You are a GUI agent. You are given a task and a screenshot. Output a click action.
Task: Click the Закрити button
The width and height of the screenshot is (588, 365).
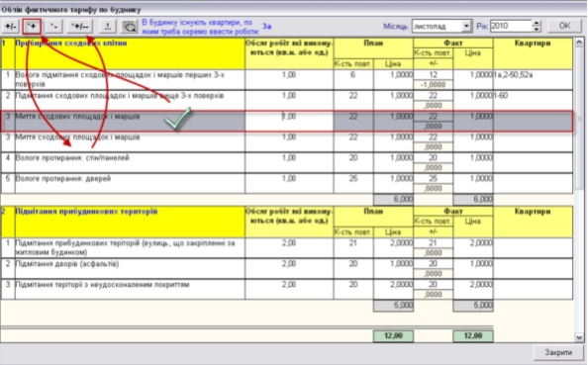point(558,352)
